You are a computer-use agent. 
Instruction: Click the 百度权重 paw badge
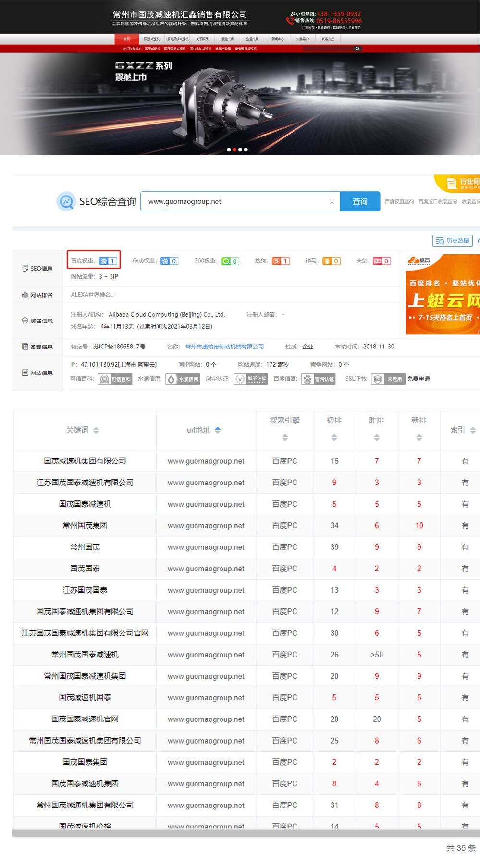pos(108,261)
